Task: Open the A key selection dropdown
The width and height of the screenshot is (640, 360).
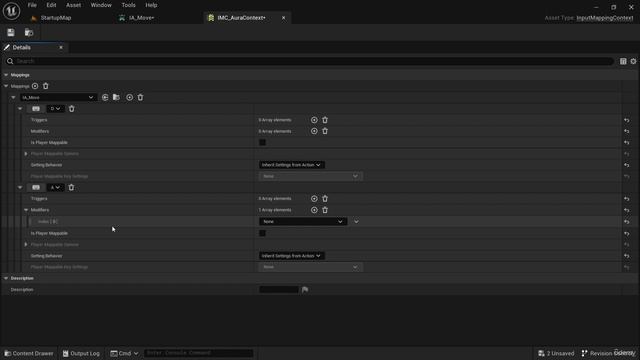Action: [x=55, y=187]
